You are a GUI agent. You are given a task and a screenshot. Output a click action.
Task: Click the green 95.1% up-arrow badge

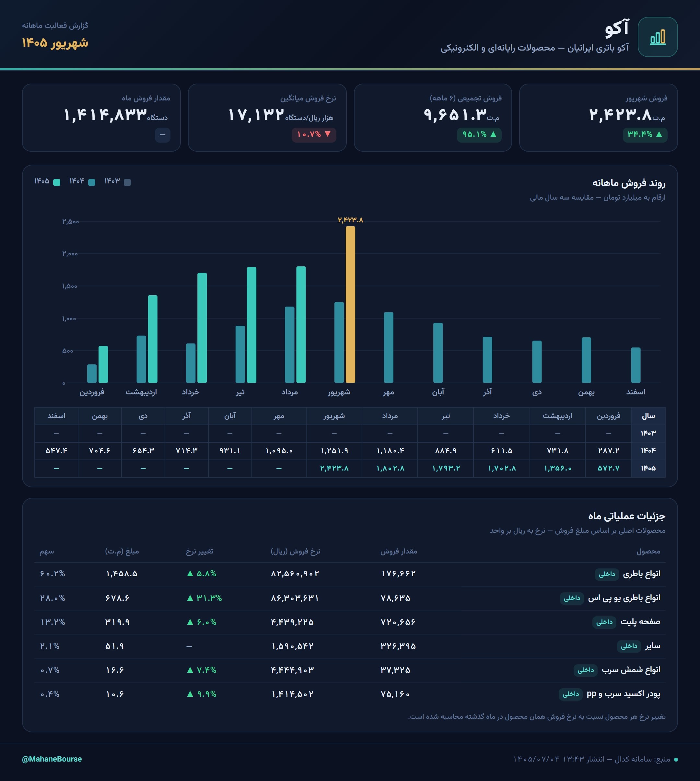[479, 134]
